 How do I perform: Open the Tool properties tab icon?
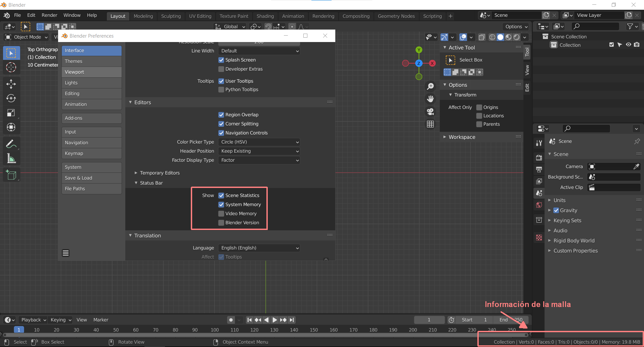[539, 143]
